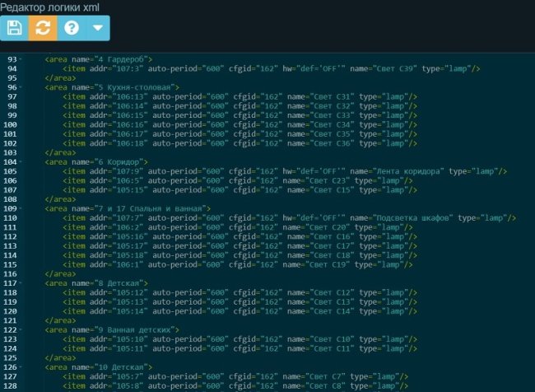The image size is (535, 392).
Task: Expand the toolbar dropdown arrow menu
Action: [97, 28]
